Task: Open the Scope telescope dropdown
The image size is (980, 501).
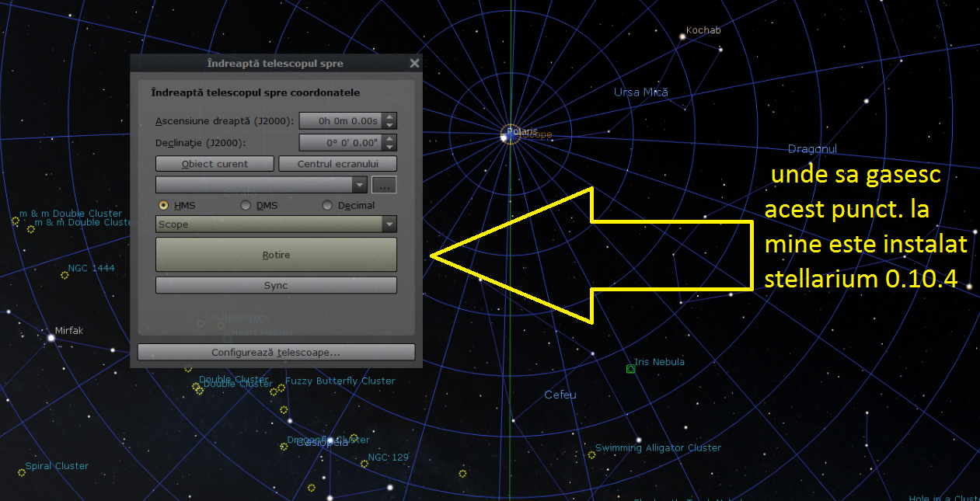Action: coord(276,224)
